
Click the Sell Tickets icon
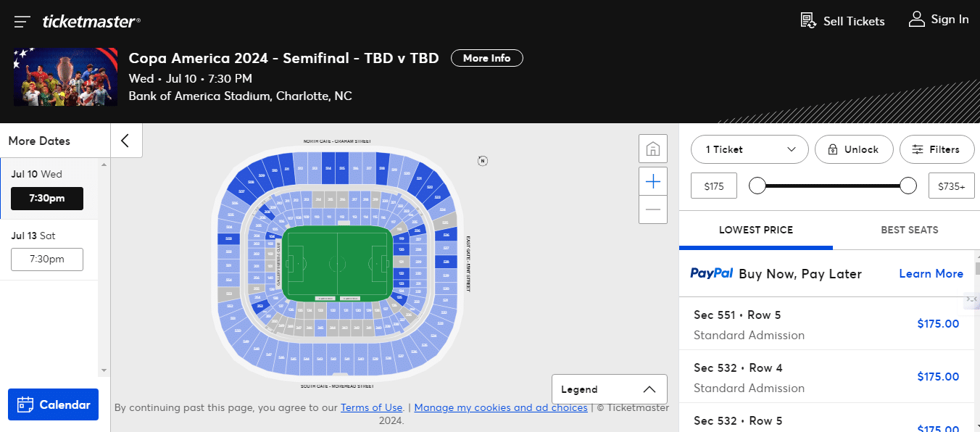coord(808,21)
